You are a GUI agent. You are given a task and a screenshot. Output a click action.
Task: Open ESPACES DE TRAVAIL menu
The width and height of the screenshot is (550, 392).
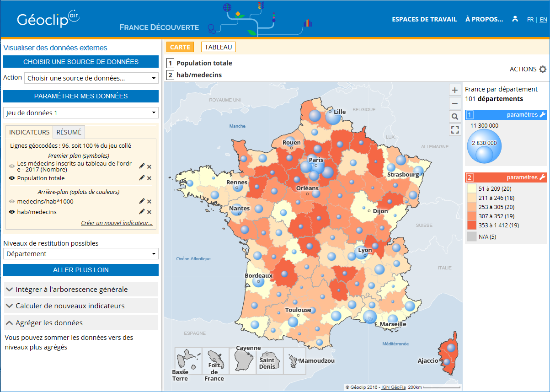[x=424, y=19]
